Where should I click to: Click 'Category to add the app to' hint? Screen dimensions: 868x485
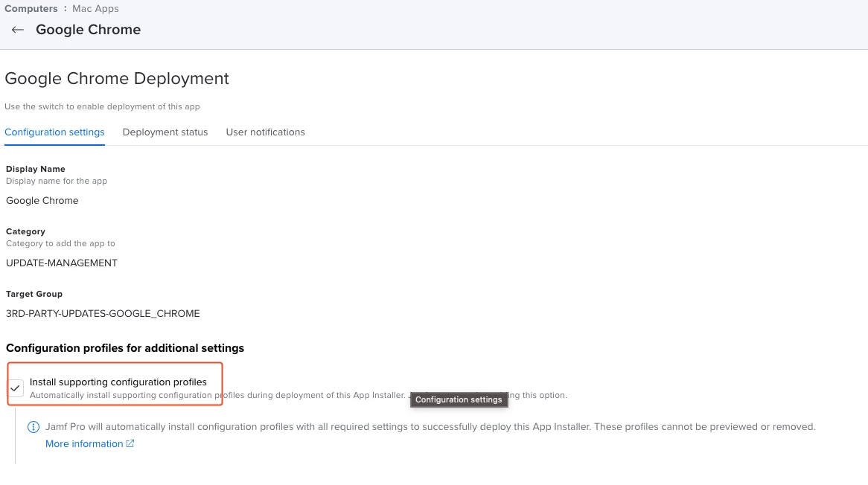click(x=60, y=243)
